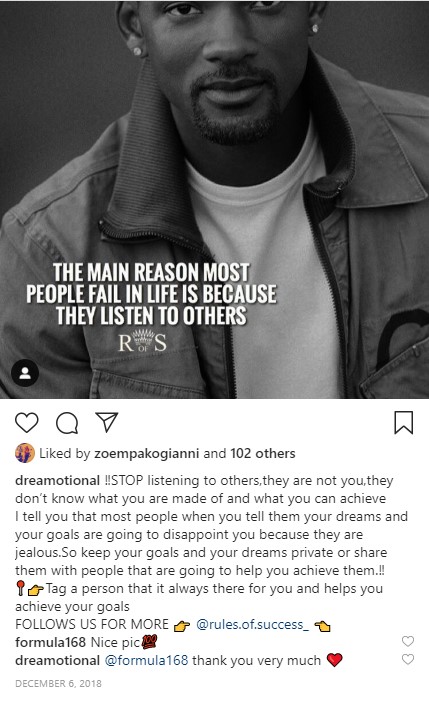This screenshot has height=707, width=429.
Task: Open the comment speech bubble icon
Action: pos(67,423)
